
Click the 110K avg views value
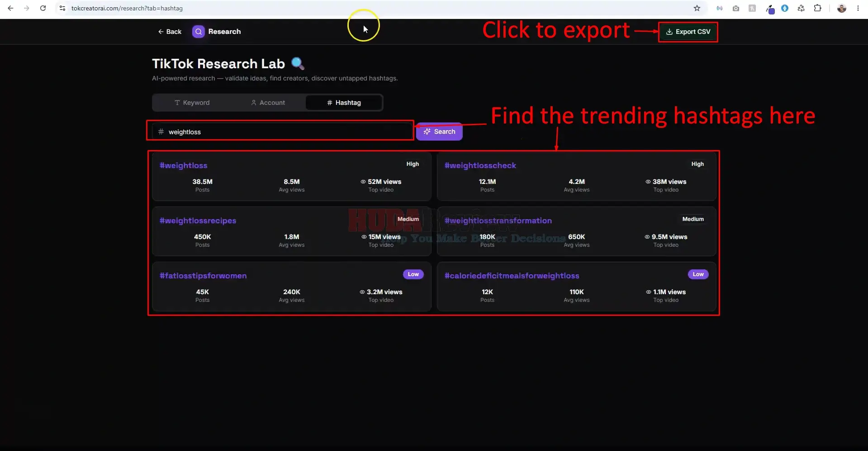pyautogui.click(x=577, y=292)
